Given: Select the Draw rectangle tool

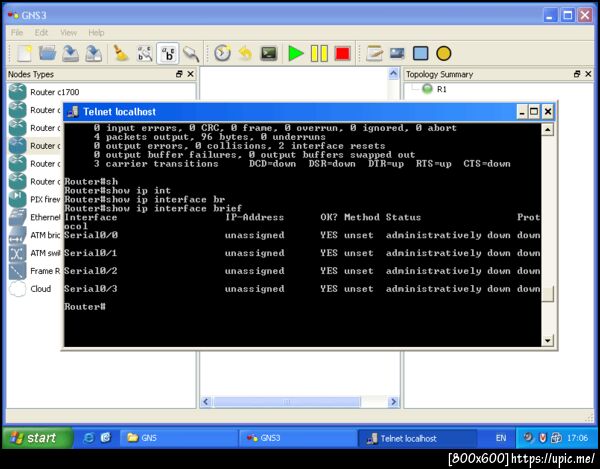Looking at the screenshot, I should click(421, 53).
